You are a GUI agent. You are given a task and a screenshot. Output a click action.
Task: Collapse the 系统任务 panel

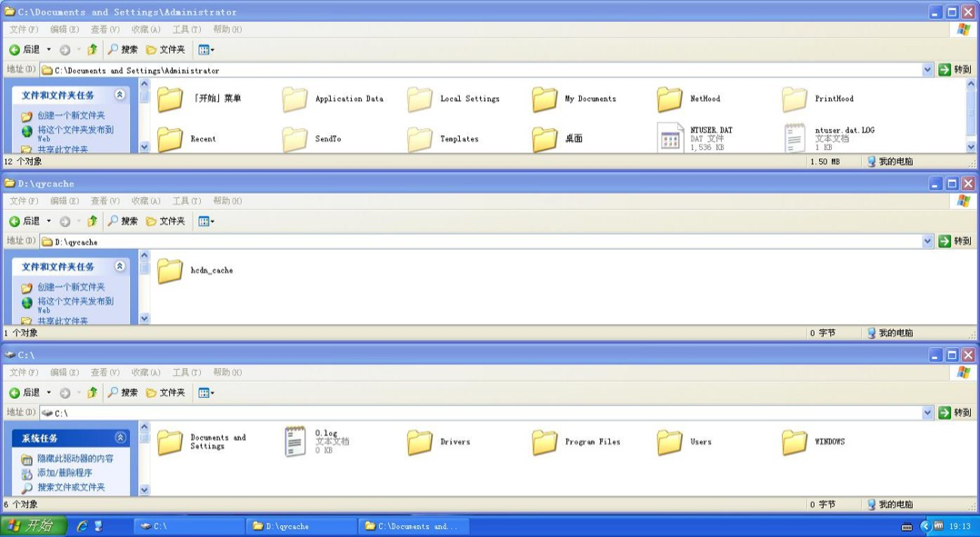tap(119, 438)
